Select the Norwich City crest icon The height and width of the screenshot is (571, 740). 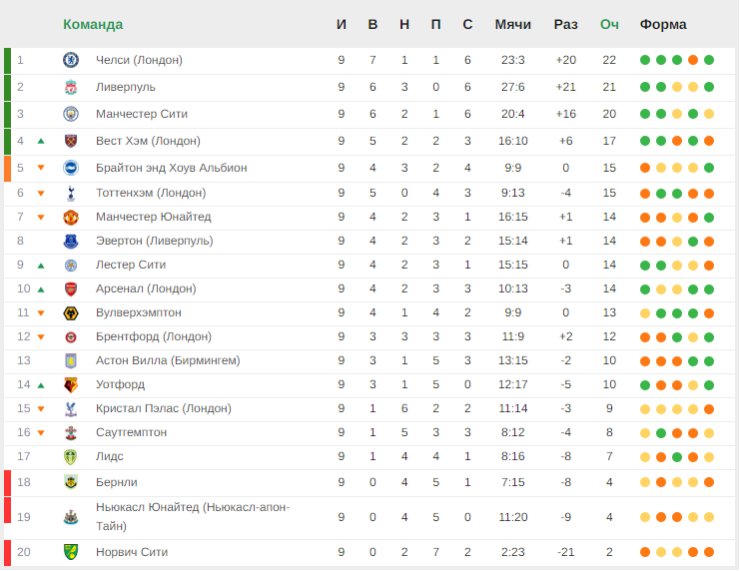click(71, 552)
